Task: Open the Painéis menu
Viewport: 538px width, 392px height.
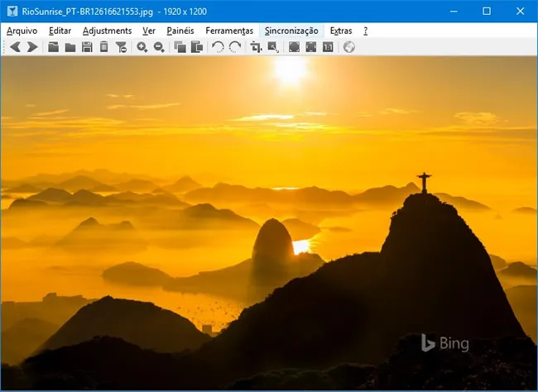Action: 180,31
